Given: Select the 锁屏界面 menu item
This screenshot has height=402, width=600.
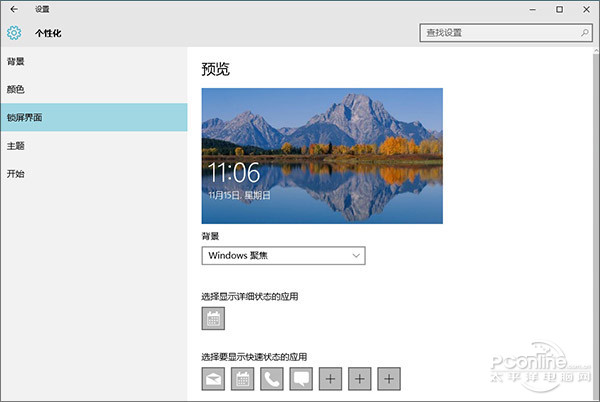Looking at the screenshot, I should (x=94, y=117).
